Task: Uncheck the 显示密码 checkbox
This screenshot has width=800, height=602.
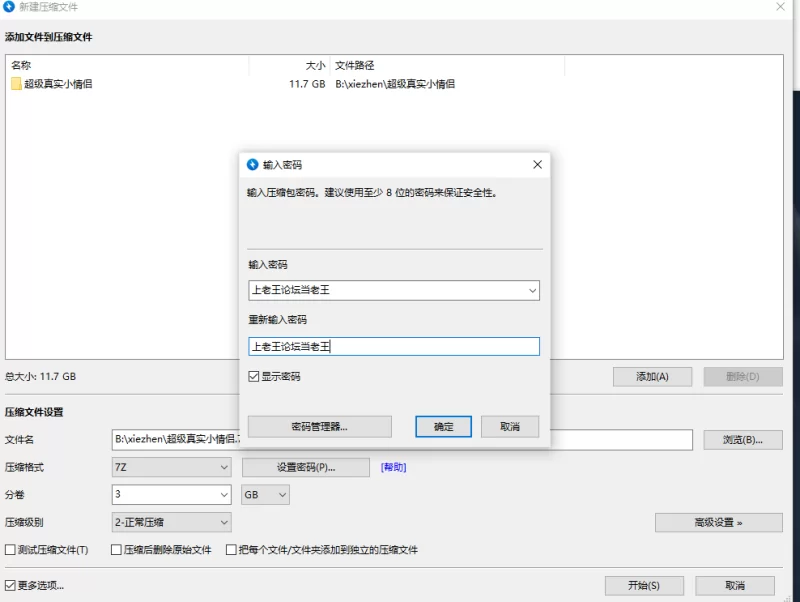Action: 254,377
